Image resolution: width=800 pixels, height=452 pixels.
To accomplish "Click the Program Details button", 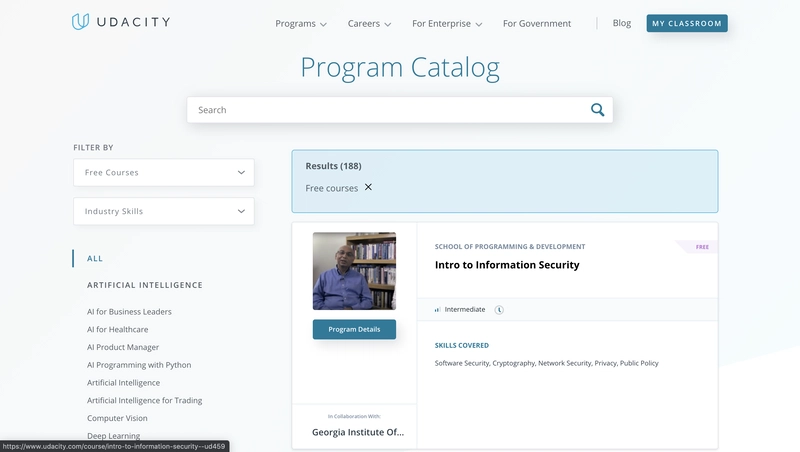I will [354, 330].
